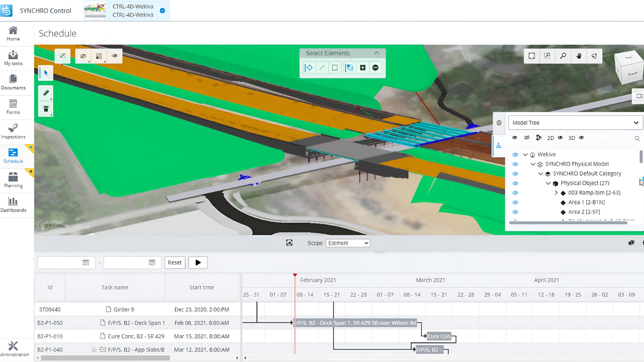644x362 pixels.
Task: Click the Front face of view cube
Action: pyautogui.click(x=633, y=74)
